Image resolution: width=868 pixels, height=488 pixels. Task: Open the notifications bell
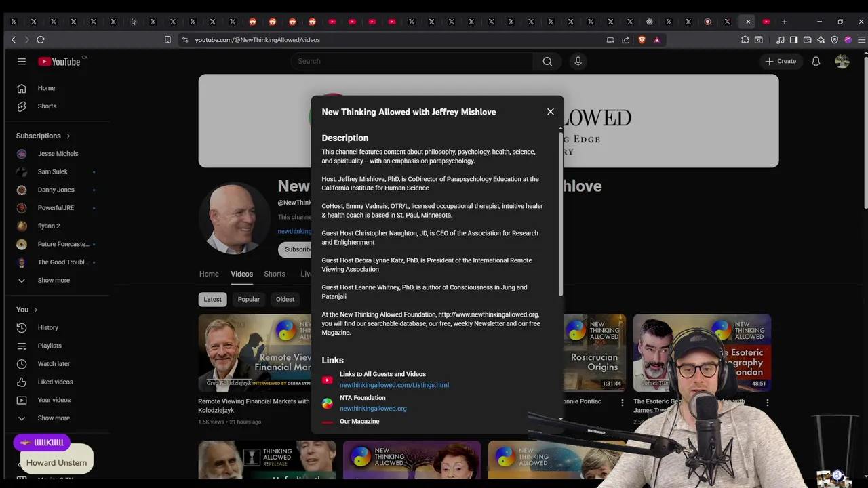(x=816, y=62)
